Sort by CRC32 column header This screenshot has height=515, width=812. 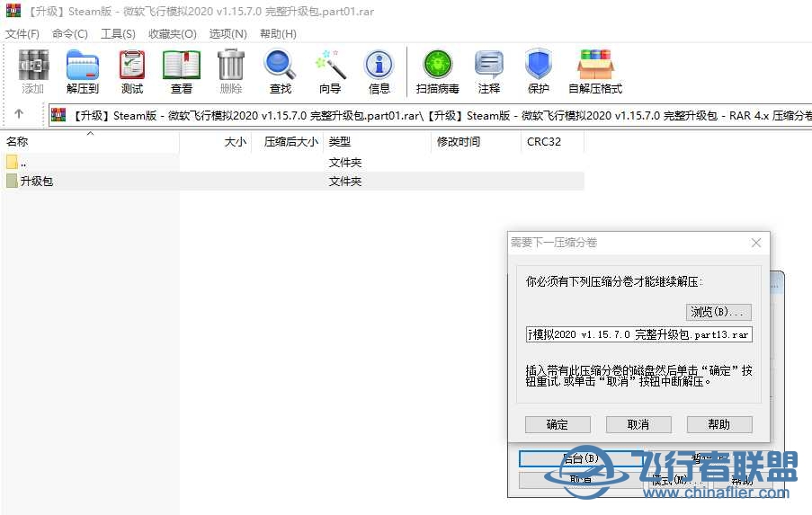coord(552,141)
